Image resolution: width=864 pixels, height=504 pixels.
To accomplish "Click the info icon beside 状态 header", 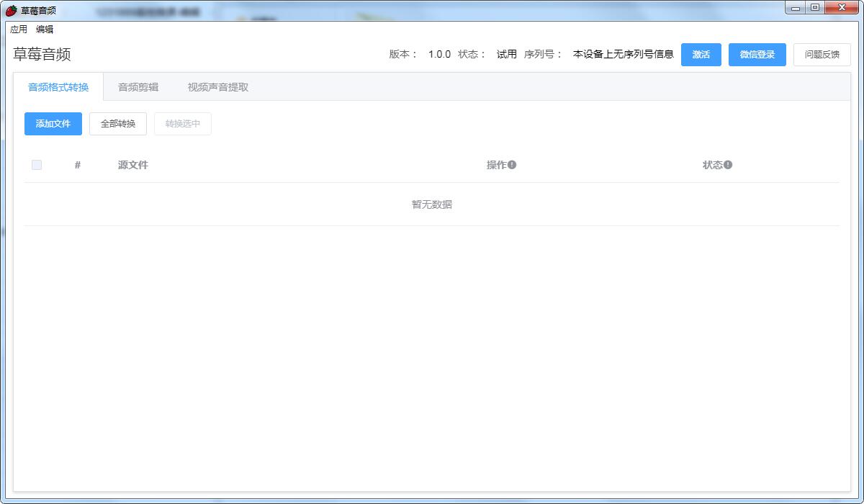I will point(728,165).
